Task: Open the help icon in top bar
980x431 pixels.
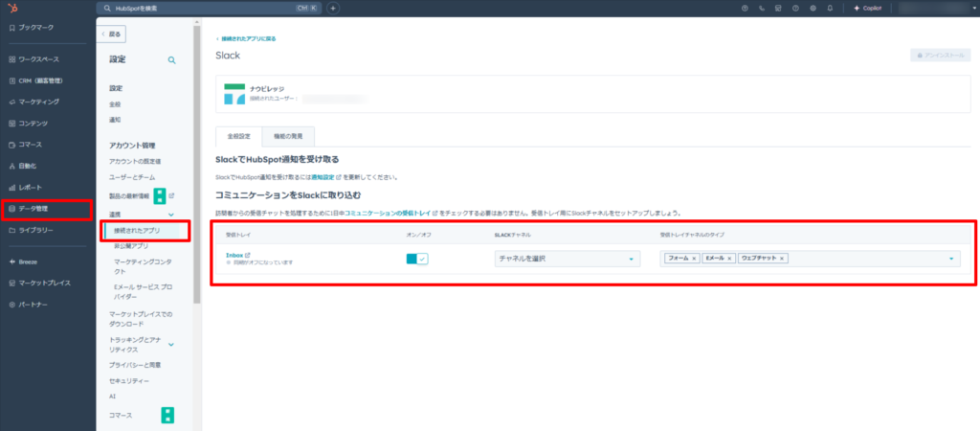Action: click(795, 8)
